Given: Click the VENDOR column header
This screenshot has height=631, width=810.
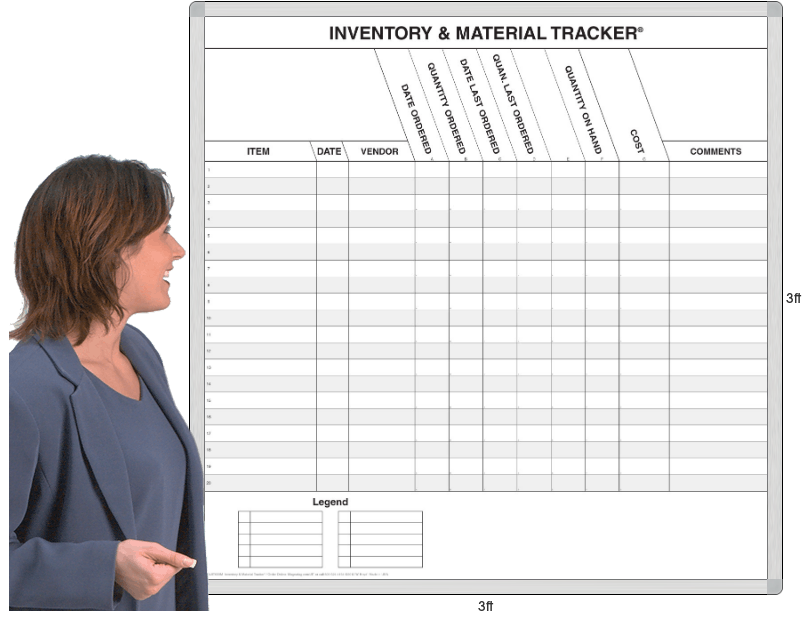Looking at the screenshot, I should coord(379,152).
